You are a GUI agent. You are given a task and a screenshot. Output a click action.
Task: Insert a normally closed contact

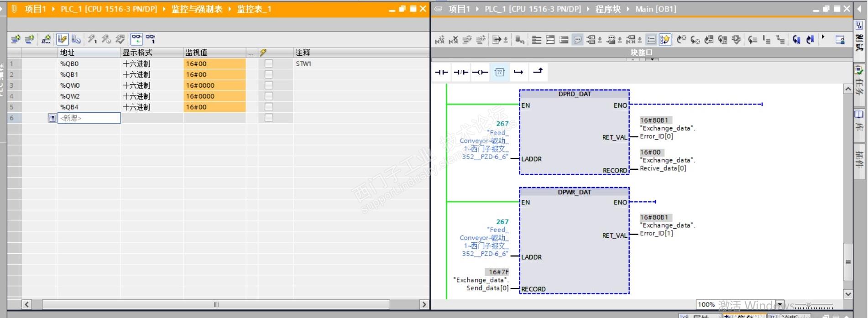pyautogui.click(x=461, y=72)
